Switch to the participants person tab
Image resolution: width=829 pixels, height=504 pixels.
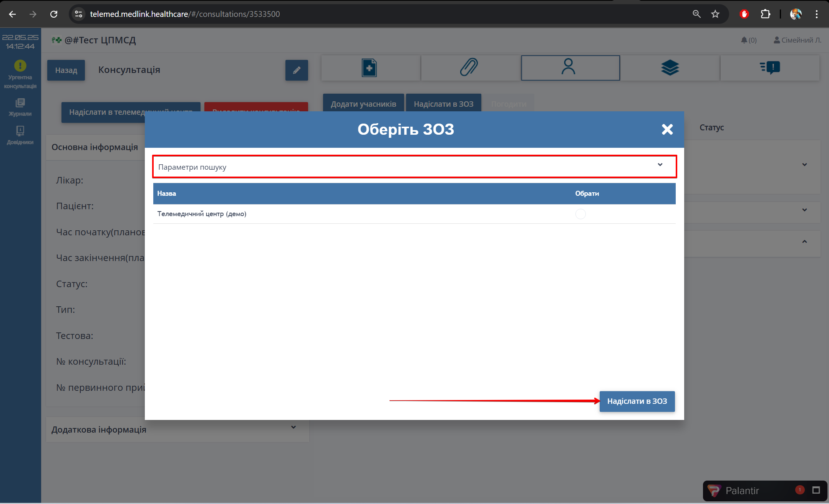(x=569, y=68)
